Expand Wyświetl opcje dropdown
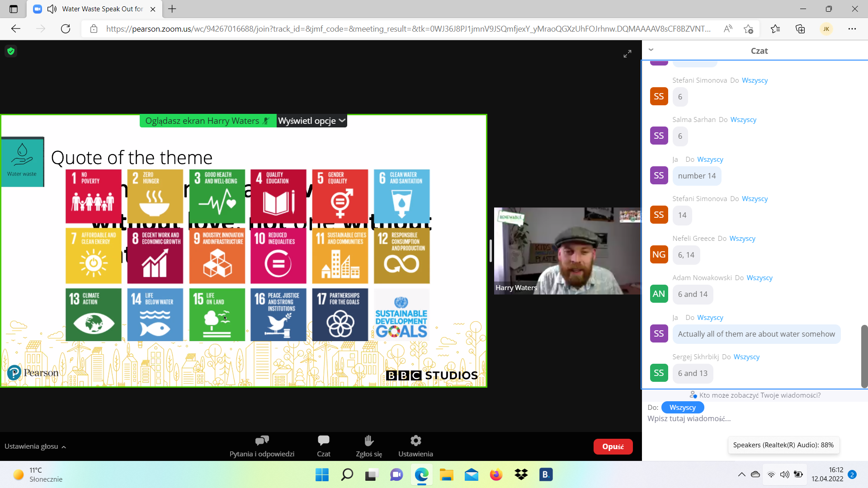The width and height of the screenshot is (868, 488). 311,121
